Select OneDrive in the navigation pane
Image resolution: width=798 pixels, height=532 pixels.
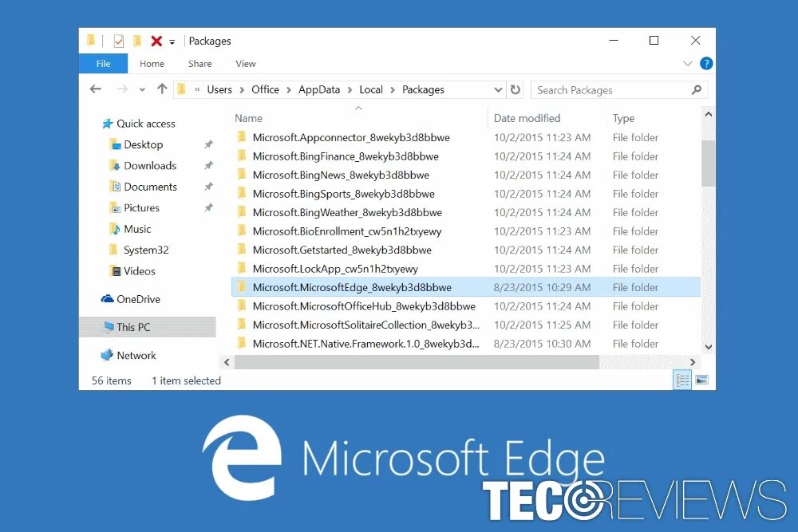131,299
